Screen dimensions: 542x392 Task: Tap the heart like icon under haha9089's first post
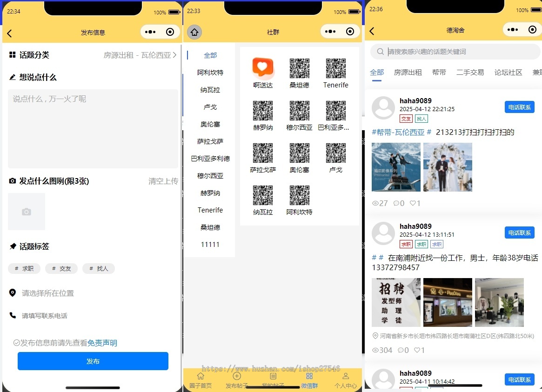(412, 203)
